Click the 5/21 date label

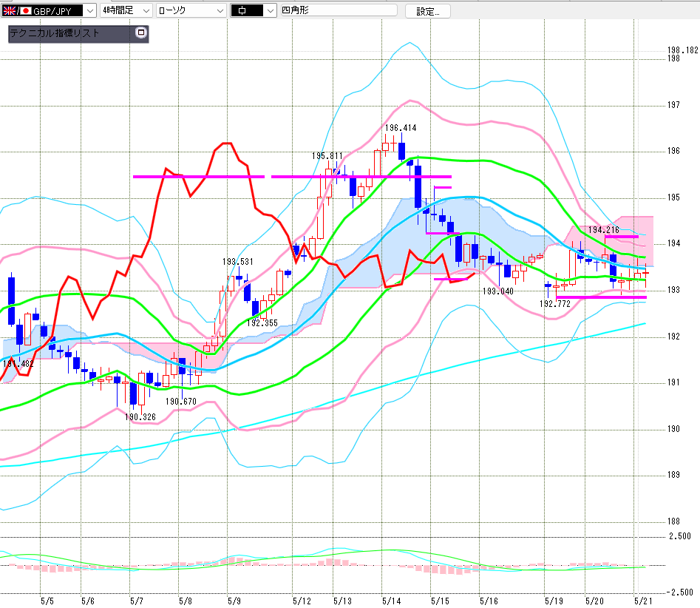pyautogui.click(x=643, y=601)
